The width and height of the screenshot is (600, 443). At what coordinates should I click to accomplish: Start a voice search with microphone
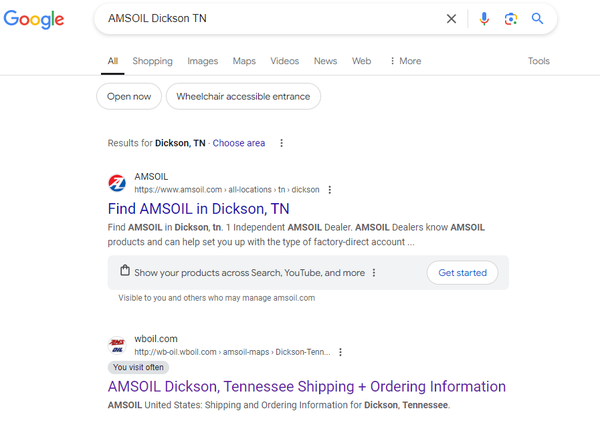click(484, 19)
